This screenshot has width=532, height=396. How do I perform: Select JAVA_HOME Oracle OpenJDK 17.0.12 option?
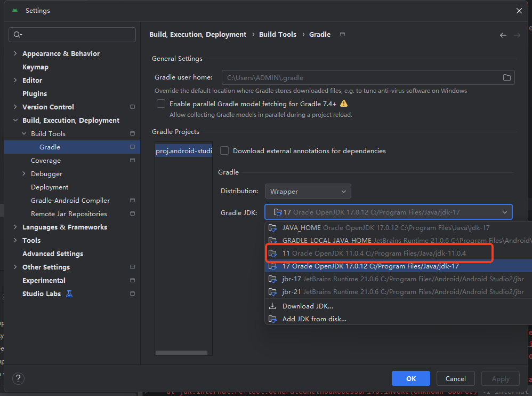point(398,227)
